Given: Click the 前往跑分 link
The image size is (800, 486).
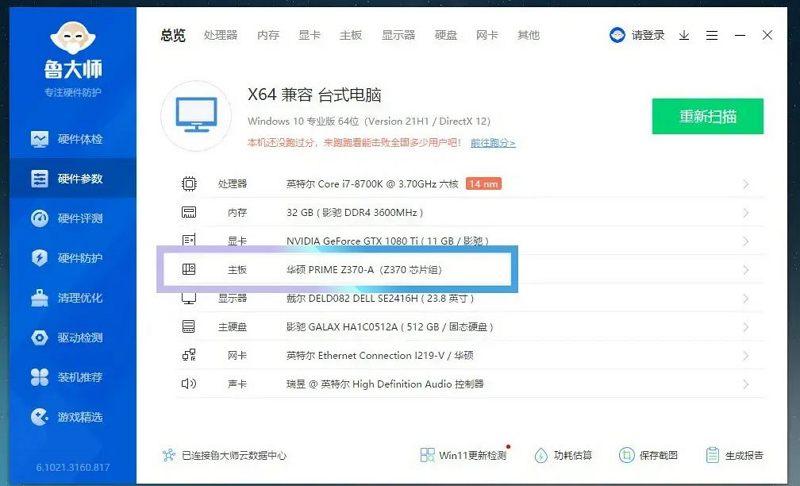Looking at the screenshot, I should coord(492,143).
